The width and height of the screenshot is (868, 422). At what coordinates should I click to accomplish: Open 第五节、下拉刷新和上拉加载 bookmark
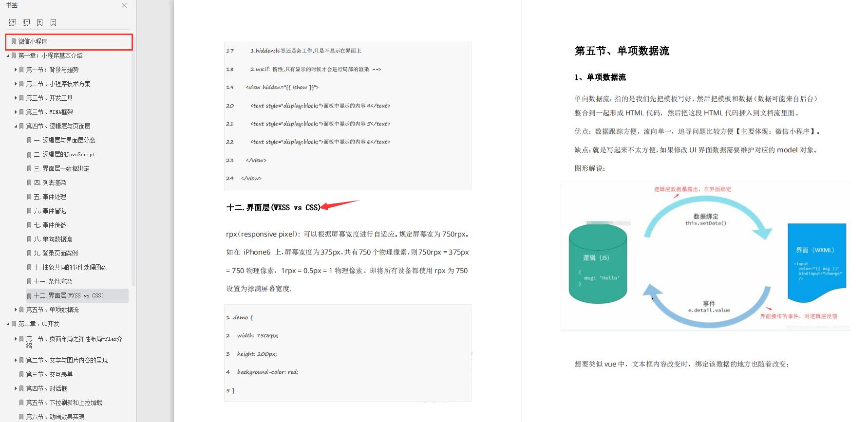point(64,403)
